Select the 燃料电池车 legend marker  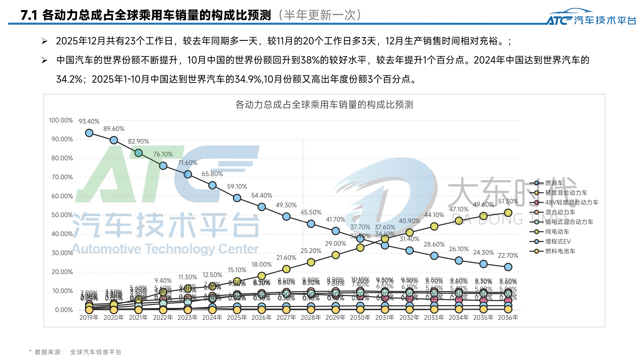click(x=536, y=251)
